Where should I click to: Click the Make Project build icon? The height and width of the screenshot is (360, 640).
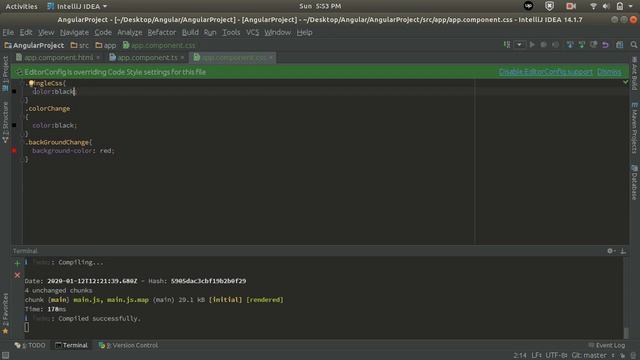(507, 44)
